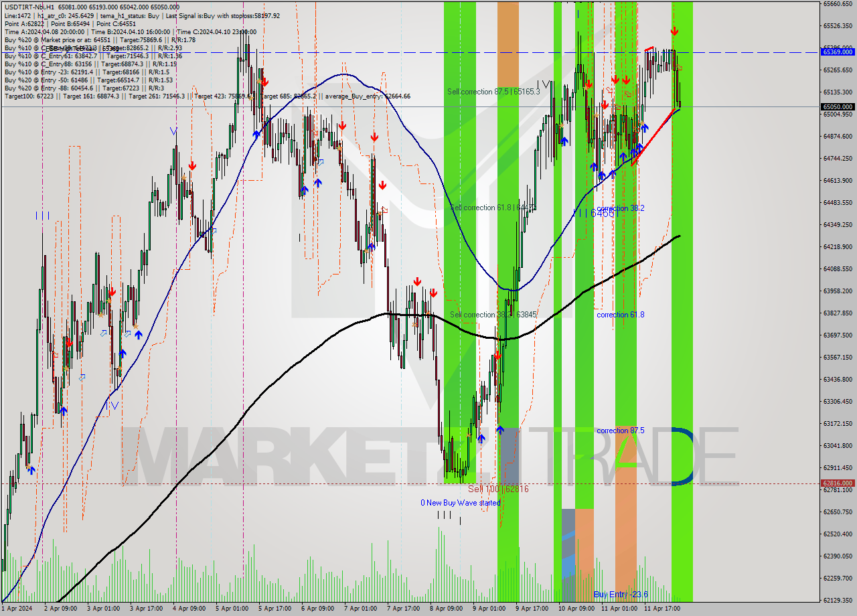Click the red 62816.000 price tag
The width and height of the screenshot is (857, 616).
coord(838,483)
